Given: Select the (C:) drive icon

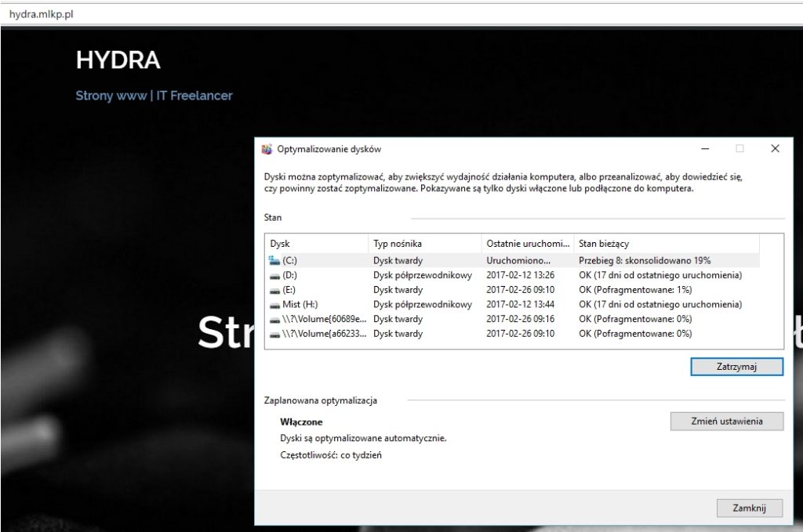Looking at the screenshot, I should click(274, 261).
